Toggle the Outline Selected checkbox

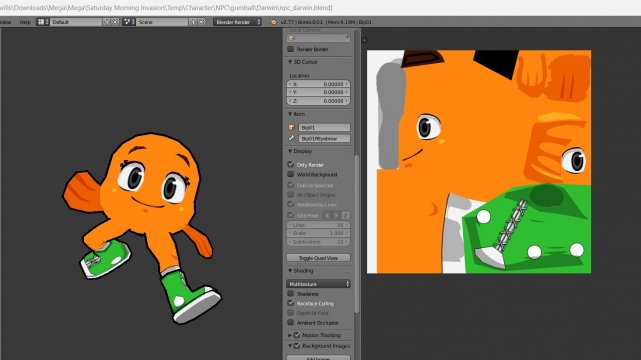291,185
